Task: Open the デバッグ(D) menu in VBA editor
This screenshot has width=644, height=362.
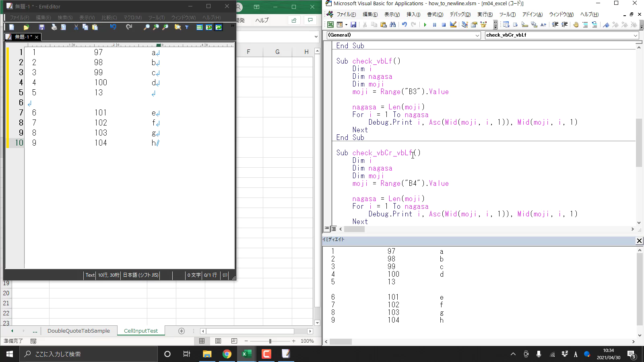Action: point(460,14)
